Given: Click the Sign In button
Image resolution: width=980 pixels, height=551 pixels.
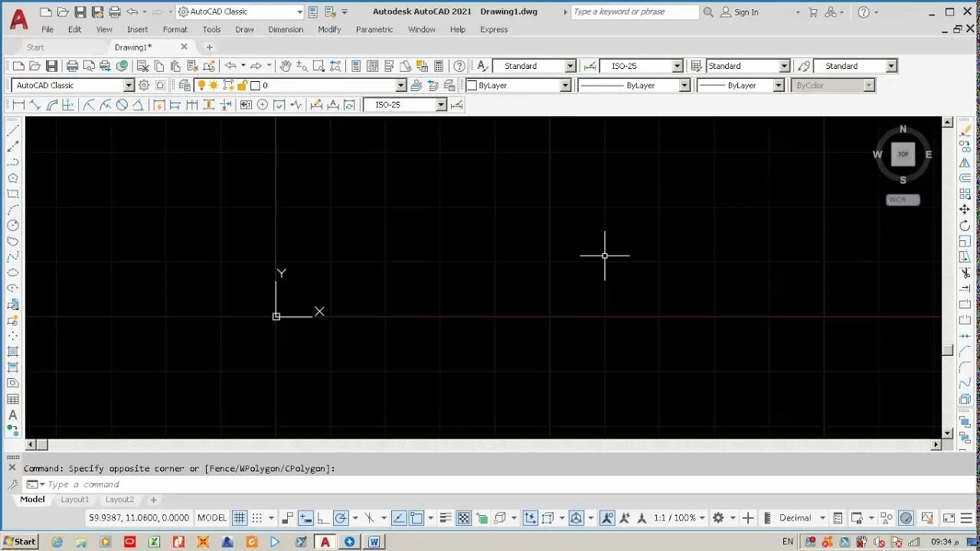Looking at the screenshot, I should coord(740,12).
